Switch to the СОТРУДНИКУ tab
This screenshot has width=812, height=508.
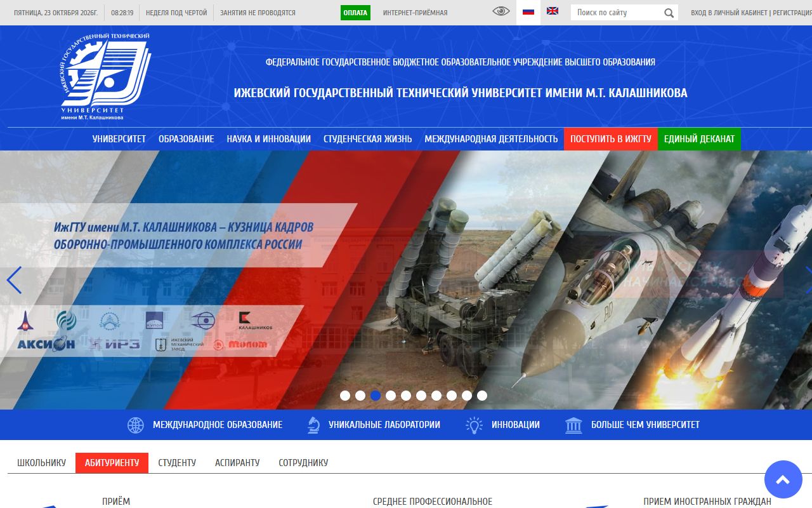[x=303, y=463]
